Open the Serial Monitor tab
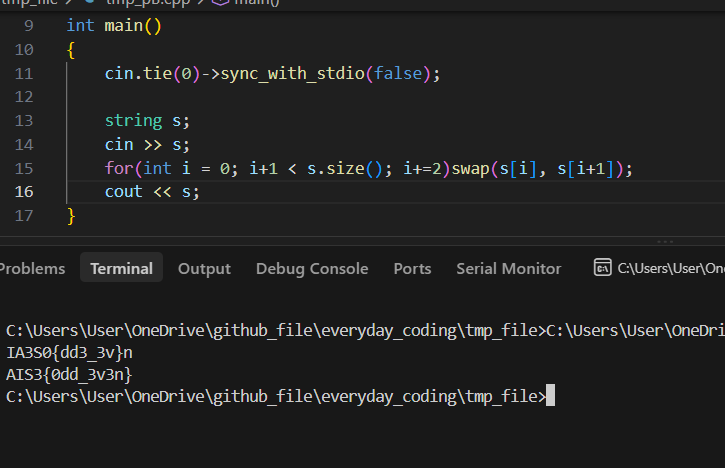Viewport: 725px width, 468px height. point(509,269)
